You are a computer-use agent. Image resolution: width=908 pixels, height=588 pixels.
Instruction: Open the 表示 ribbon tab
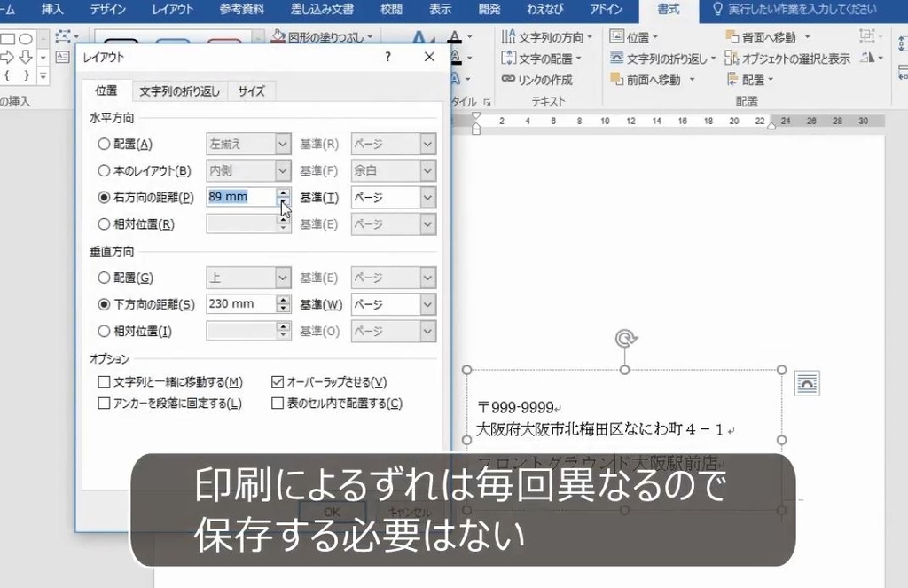tap(440, 9)
